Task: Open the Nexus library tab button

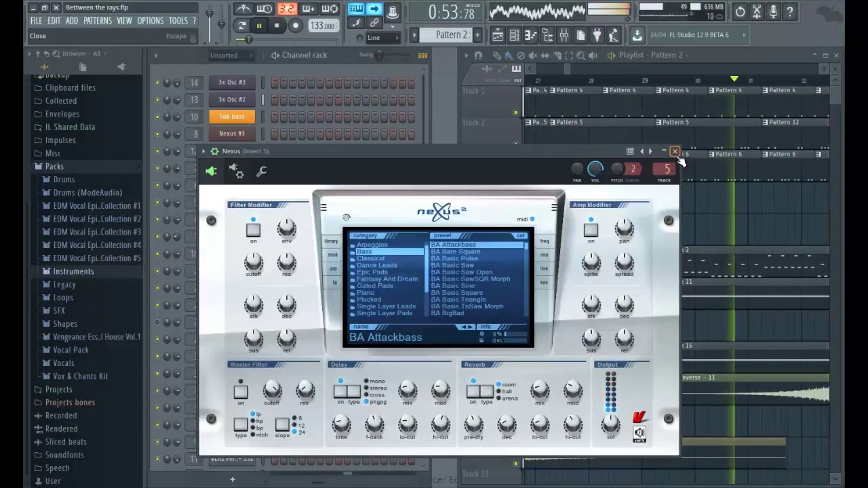Action: click(332, 241)
